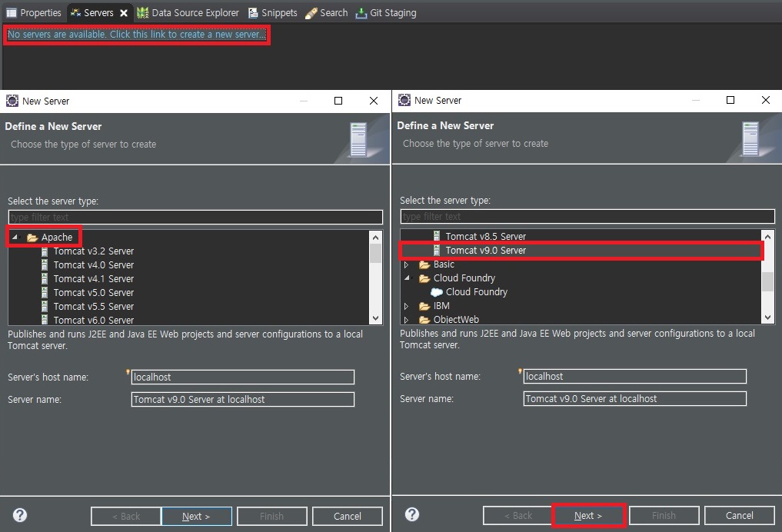
Task: Select Tomcat v5.5 Server in left dialog
Action: click(x=93, y=306)
